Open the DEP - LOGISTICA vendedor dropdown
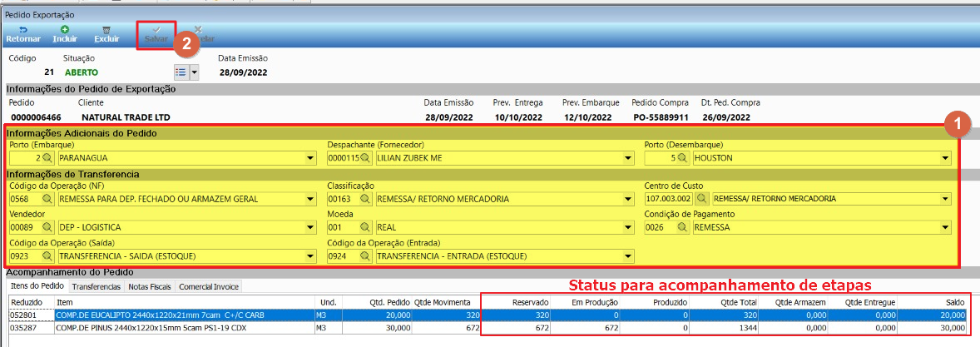 pyautogui.click(x=310, y=227)
